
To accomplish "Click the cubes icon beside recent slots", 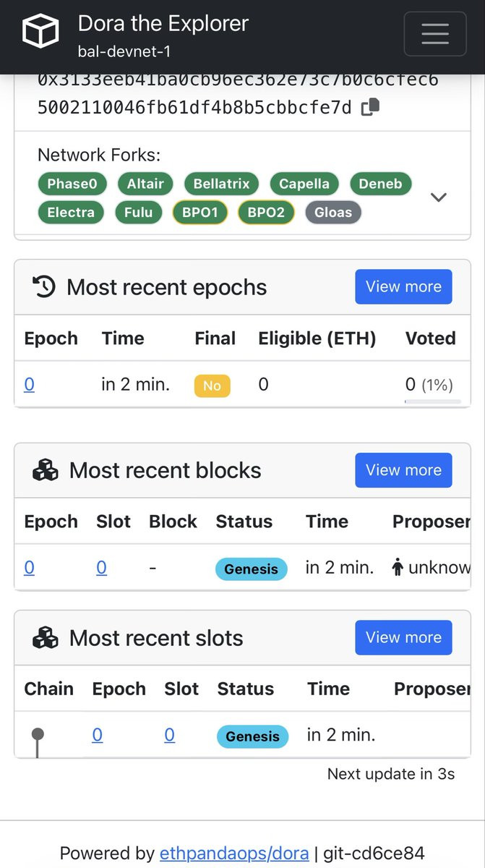I will (46, 638).
